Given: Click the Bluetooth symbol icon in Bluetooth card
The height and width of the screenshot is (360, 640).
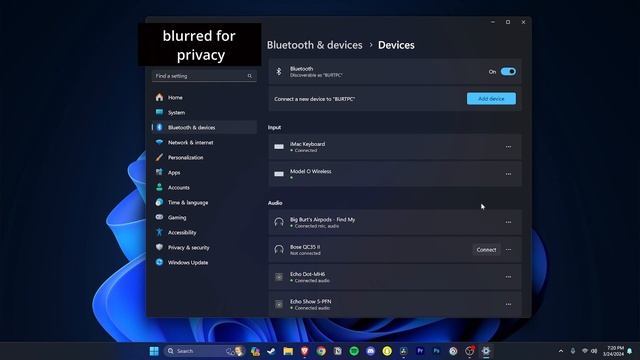Looking at the screenshot, I should point(279,72).
